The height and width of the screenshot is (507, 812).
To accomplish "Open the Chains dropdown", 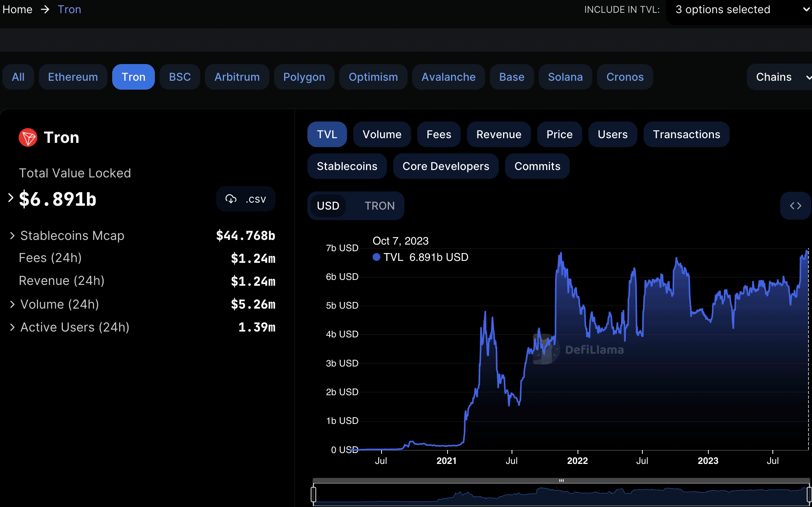I will coord(780,77).
